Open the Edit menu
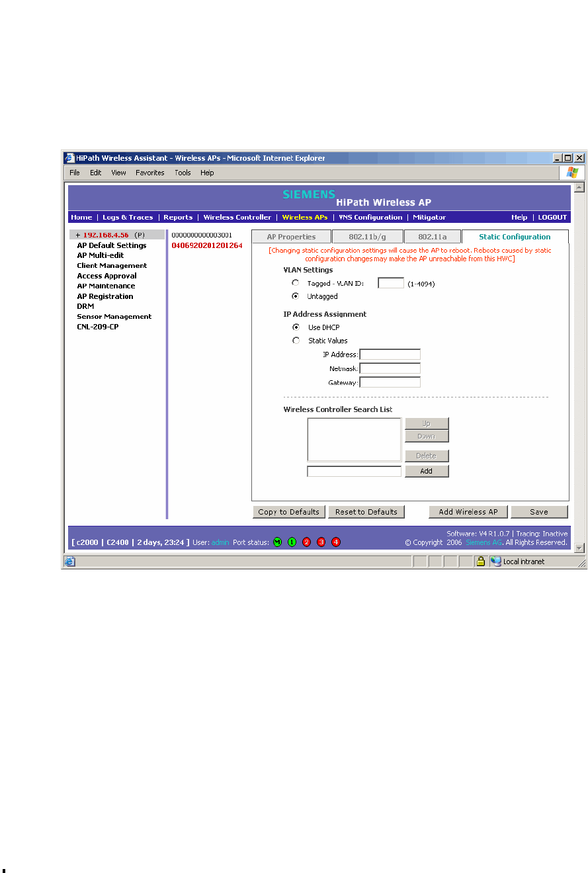 [96, 173]
